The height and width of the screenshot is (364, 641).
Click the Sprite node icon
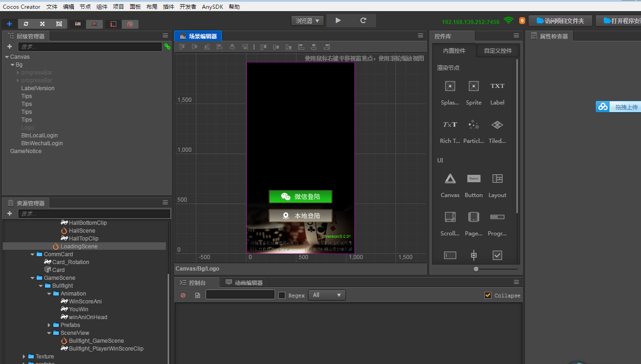(x=473, y=86)
